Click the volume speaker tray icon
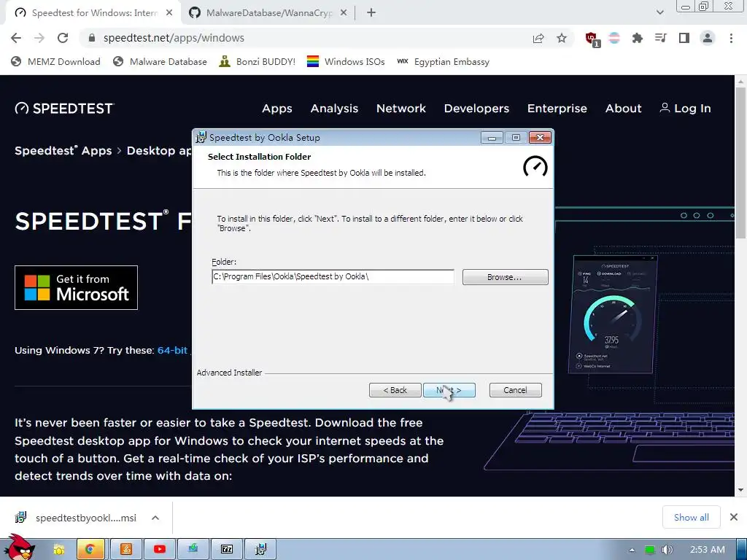 point(667,550)
